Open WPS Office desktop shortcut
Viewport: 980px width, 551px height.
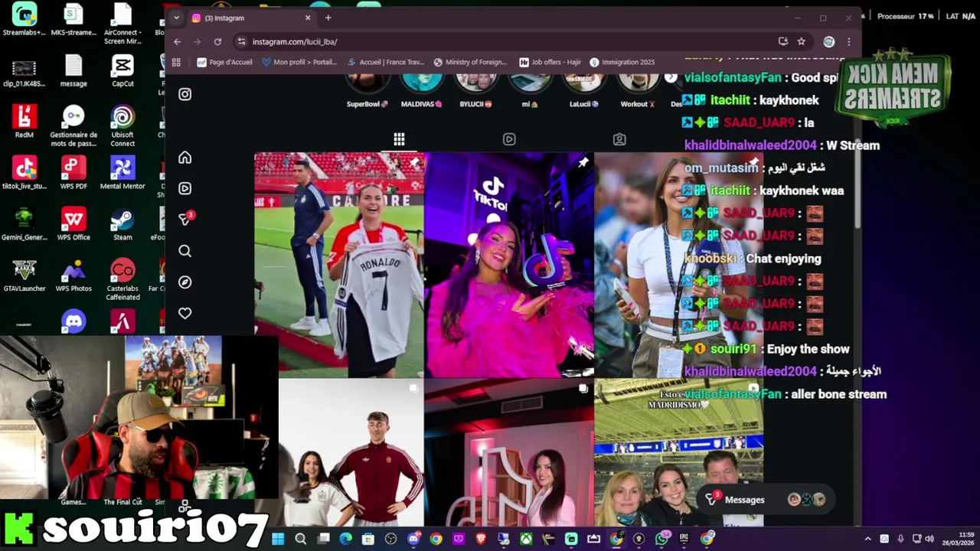point(73,223)
